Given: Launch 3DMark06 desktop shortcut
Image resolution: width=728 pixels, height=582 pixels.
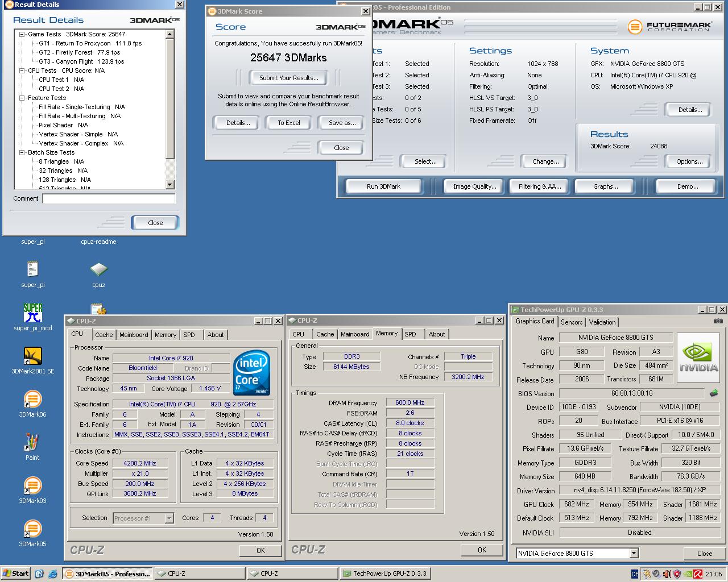Looking at the screenshot, I should (32, 399).
